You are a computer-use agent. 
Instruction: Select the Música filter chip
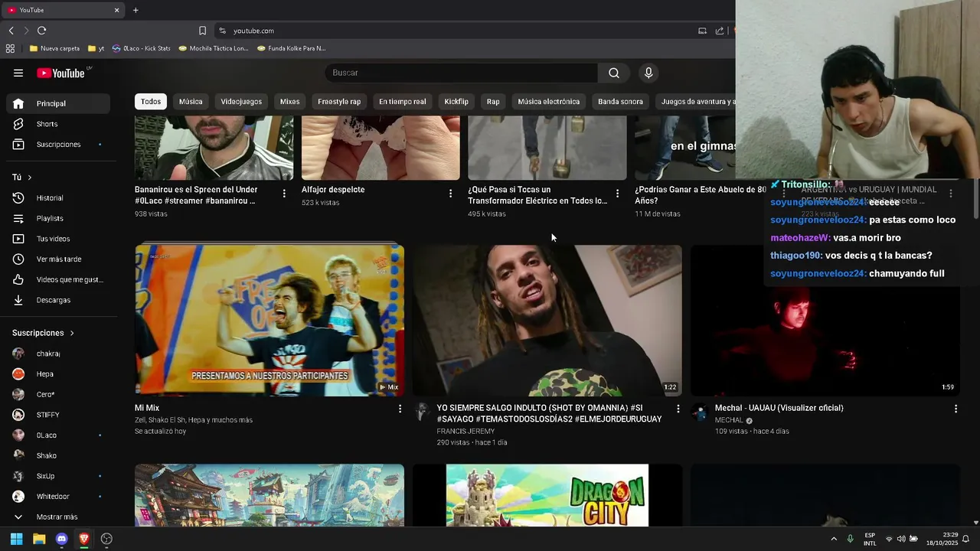(x=191, y=102)
